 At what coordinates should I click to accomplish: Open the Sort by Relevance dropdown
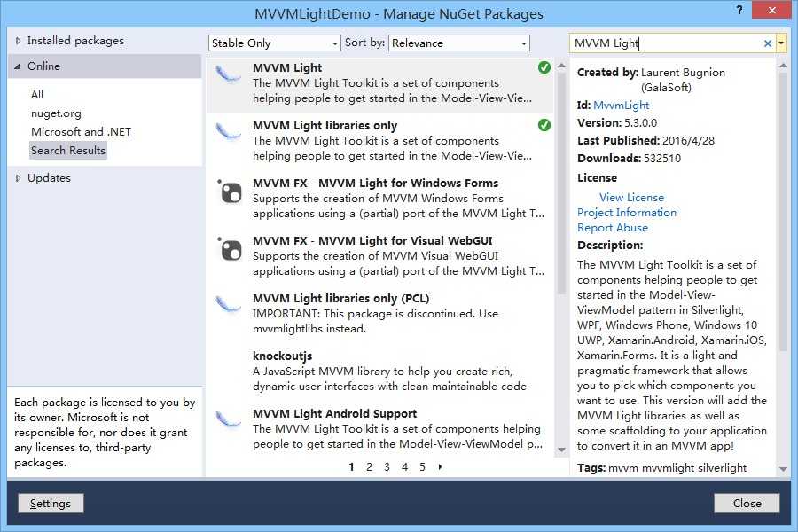(459, 43)
